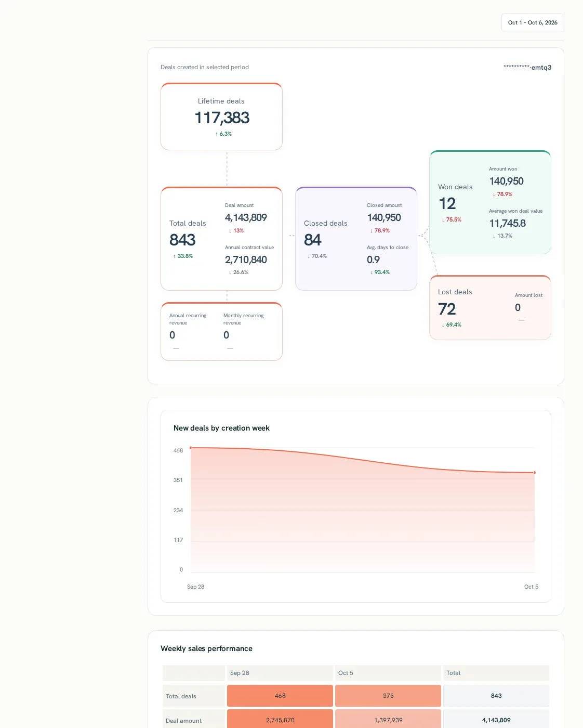
Task: Click the Annual recurring revenue label
Action: [188, 319]
